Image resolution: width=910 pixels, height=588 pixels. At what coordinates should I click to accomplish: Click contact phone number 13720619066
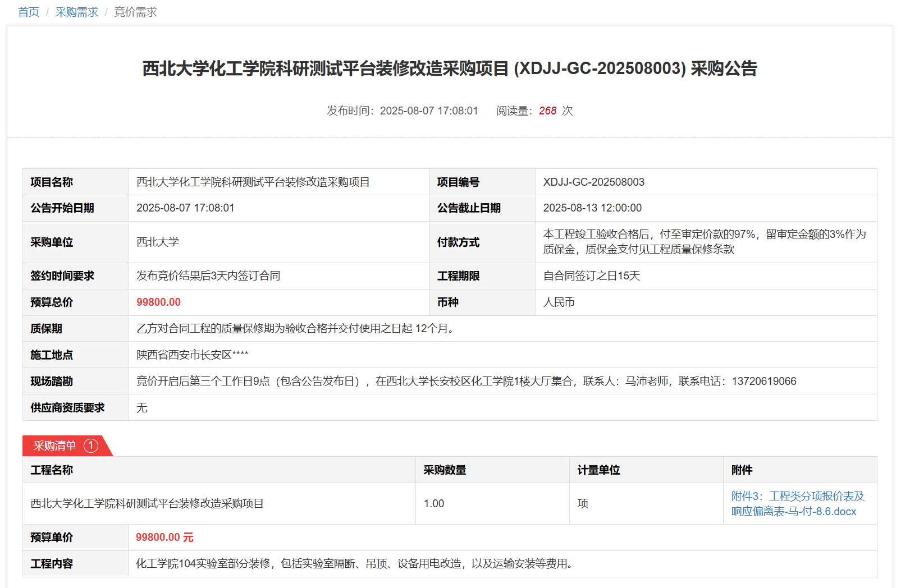click(763, 382)
